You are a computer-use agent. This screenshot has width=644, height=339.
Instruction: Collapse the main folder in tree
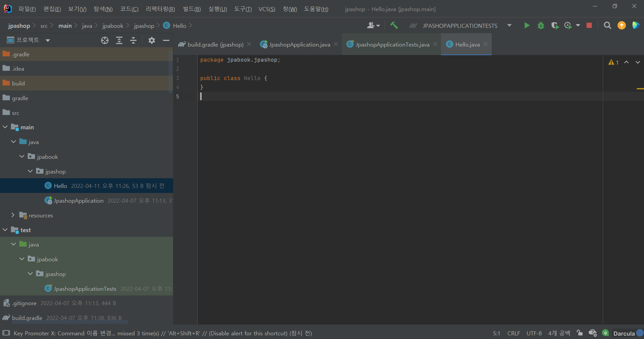point(5,127)
